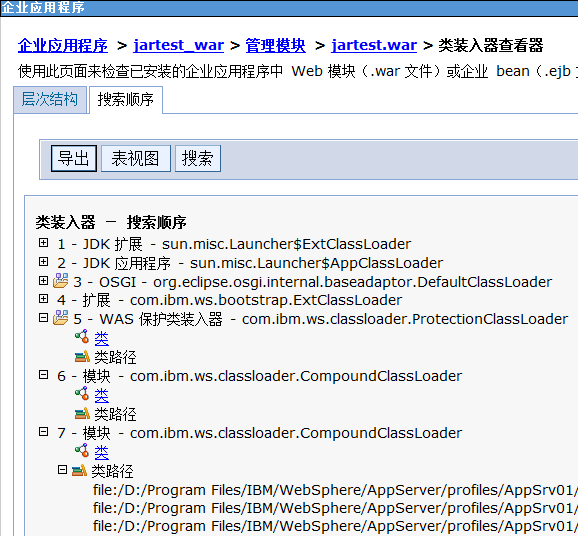Screen dimensions: 578x536
Task: Open the 类 link under node 6
Action: pos(101,396)
